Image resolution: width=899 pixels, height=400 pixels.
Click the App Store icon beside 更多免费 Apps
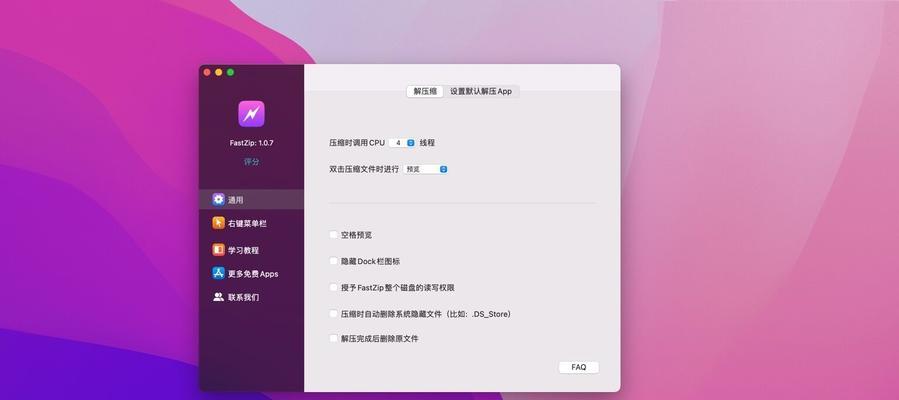point(218,273)
